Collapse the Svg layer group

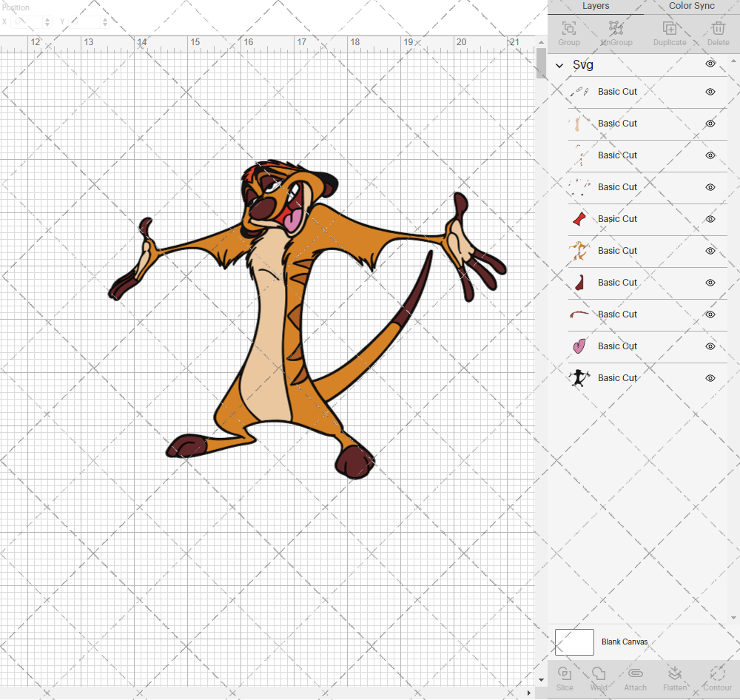click(560, 65)
